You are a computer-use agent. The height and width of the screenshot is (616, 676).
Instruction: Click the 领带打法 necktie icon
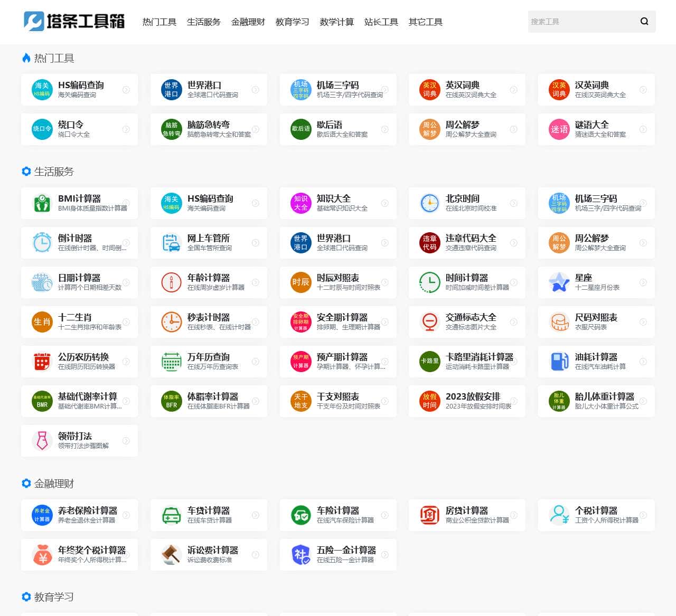42,441
